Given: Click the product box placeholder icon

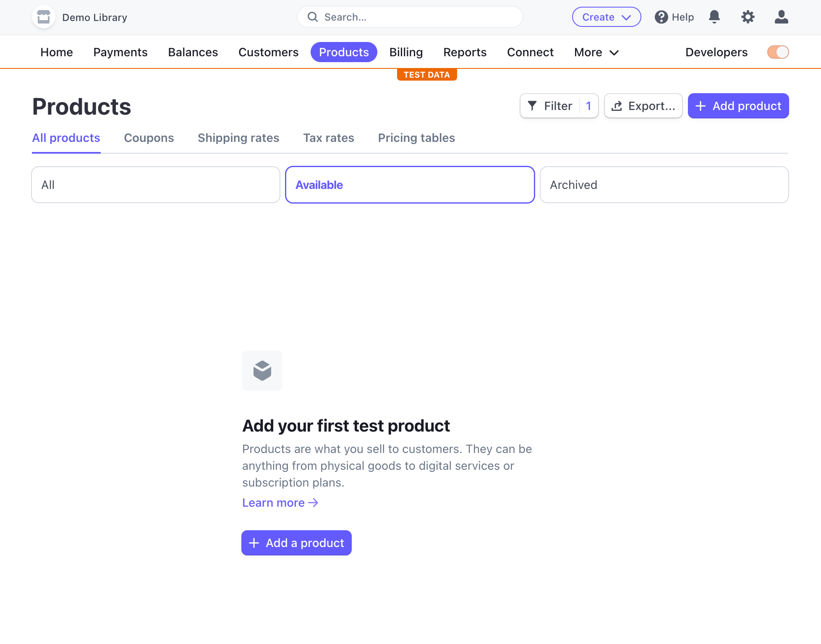Looking at the screenshot, I should [262, 371].
